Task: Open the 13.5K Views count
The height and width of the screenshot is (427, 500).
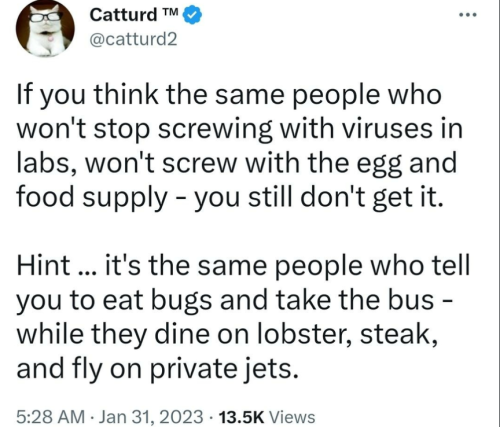Action: pos(266,417)
